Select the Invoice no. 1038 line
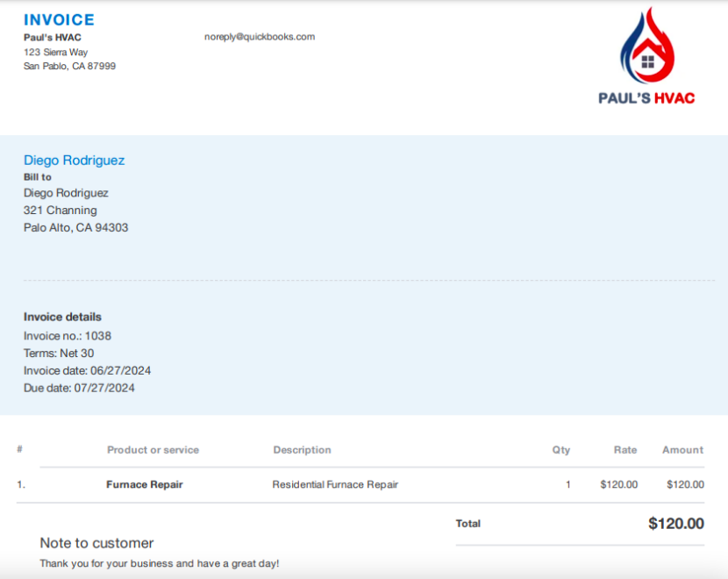The width and height of the screenshot is (728, 579). (68, 336)
